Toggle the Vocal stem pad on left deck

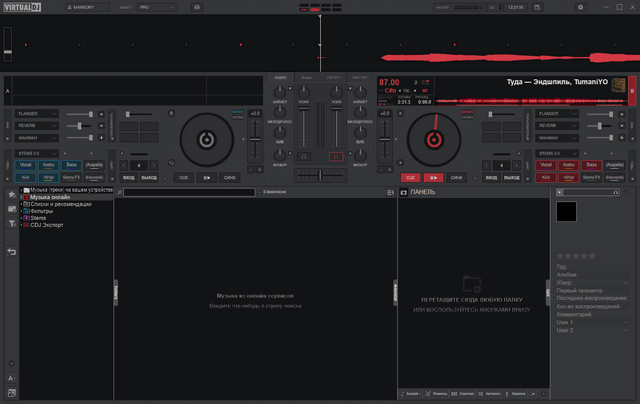click(x=26, y=164)
